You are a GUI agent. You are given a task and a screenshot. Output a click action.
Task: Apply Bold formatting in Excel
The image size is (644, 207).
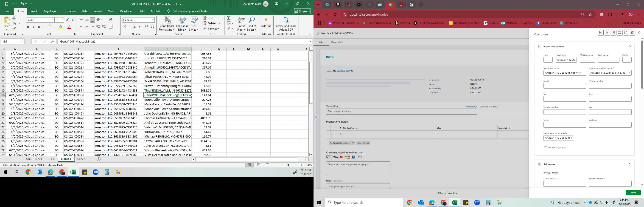click(28, 27)
